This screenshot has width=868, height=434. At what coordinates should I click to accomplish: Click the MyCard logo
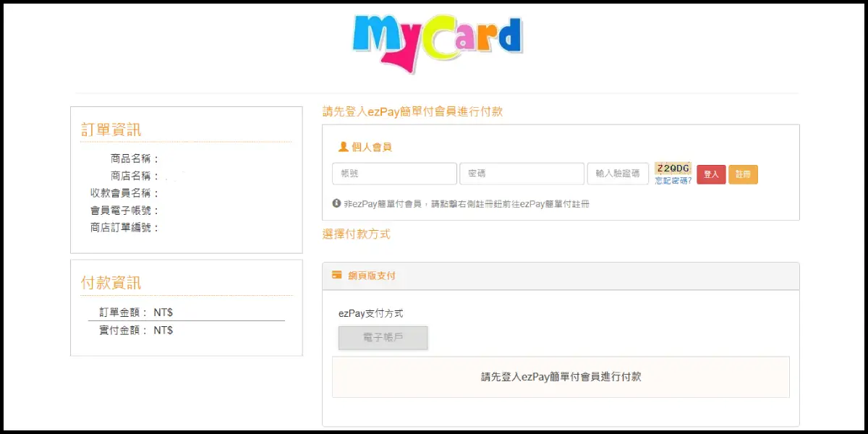(x=437, y=42)
